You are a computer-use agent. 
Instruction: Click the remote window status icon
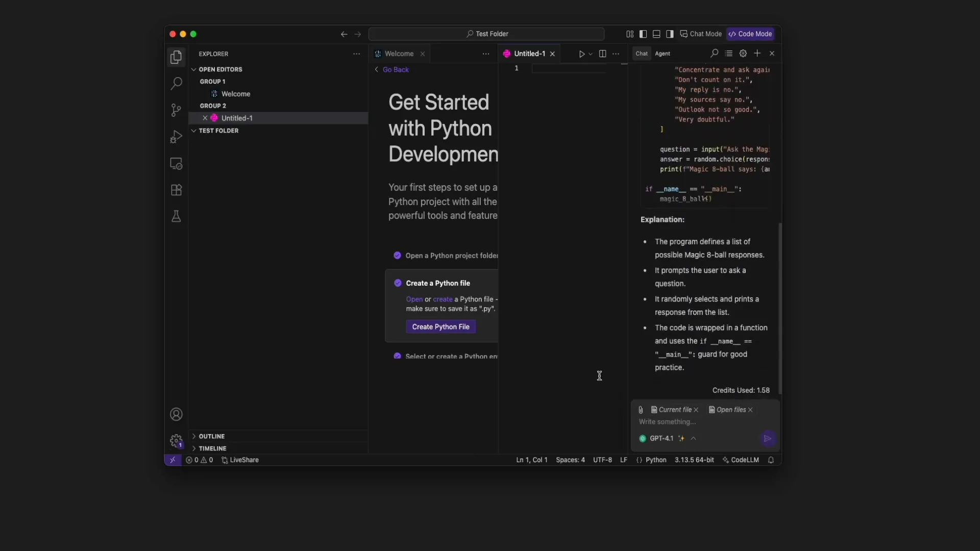pos(173,460)
